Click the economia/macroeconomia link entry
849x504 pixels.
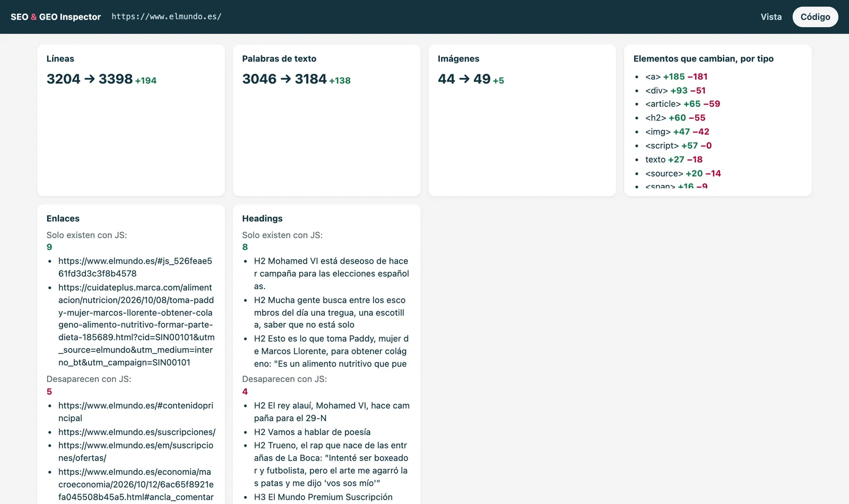pos(136,484)
